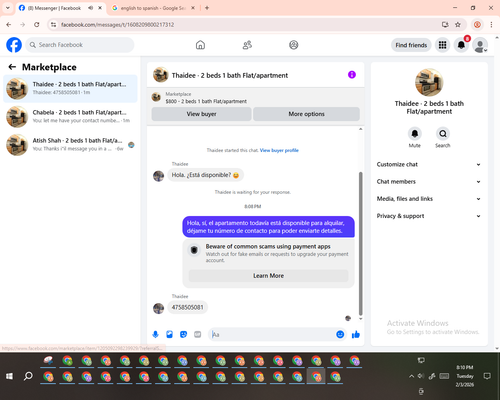Open Marketplace listing $800 2 beds link
The width and height of the screenshot is (500, 400).
206,101
